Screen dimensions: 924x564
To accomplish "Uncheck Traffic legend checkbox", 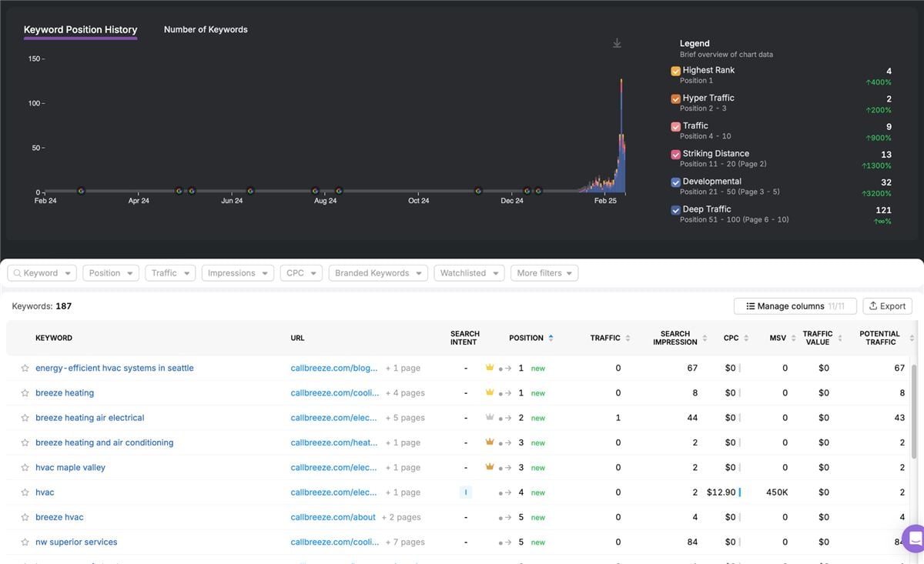I will [x=675, y=126].
